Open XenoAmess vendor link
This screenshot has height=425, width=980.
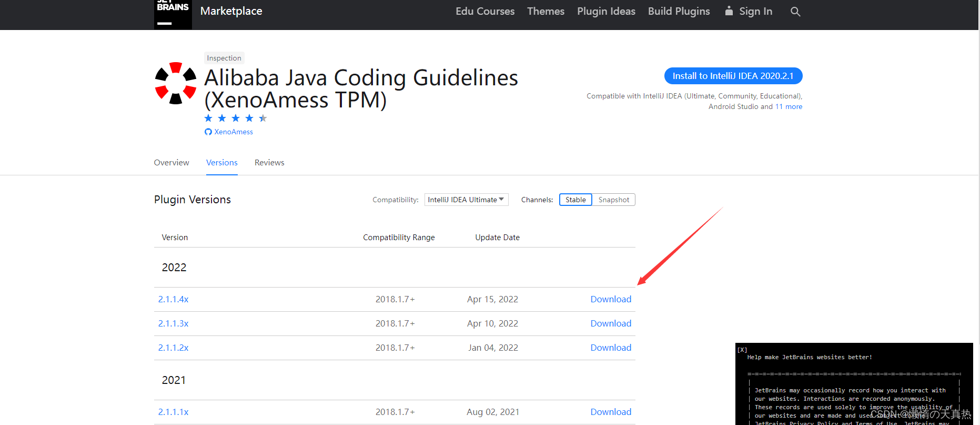tap(234, 132)
